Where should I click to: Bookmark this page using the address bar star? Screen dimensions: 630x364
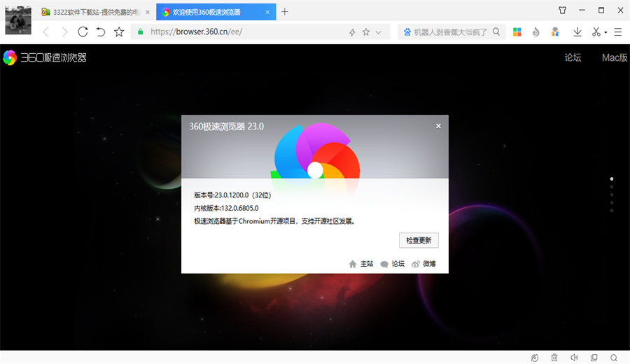pos(365,31)
